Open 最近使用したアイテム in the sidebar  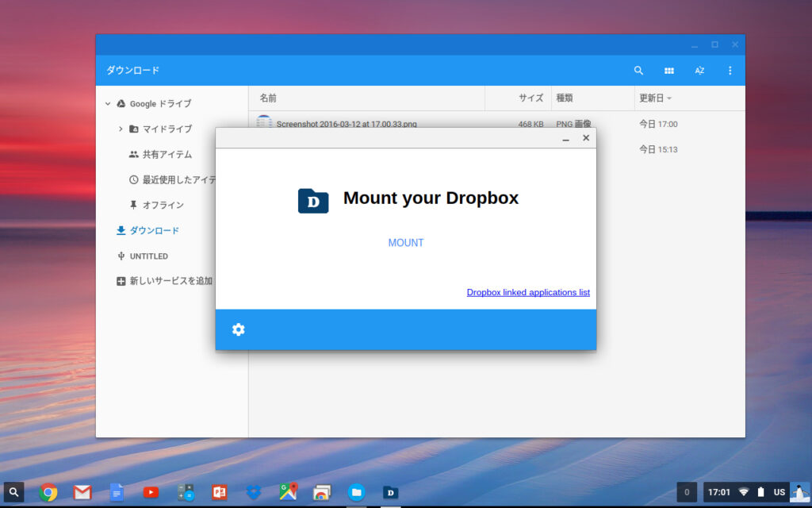tap(172, 179)
